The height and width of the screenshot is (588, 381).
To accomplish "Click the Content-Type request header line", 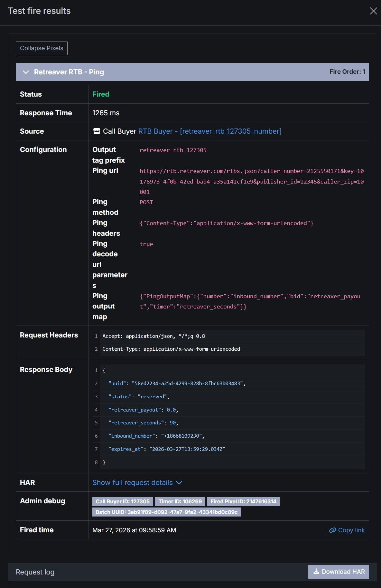I will [171, 349].
